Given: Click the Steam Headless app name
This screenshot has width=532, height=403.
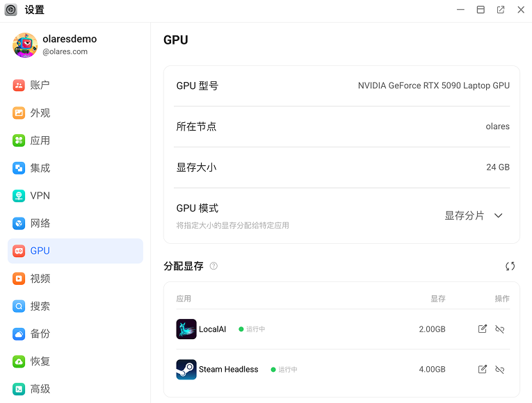Looking at the screenshot, I should click(x=228, y=370).
